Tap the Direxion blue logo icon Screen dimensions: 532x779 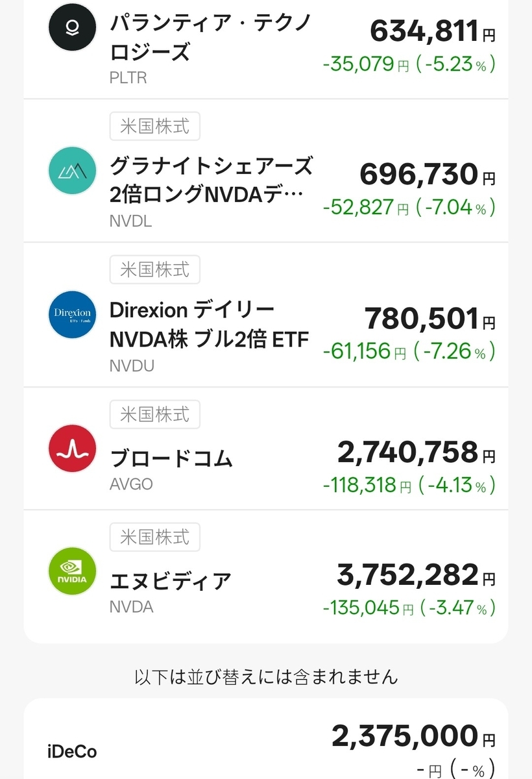(72, 315)
